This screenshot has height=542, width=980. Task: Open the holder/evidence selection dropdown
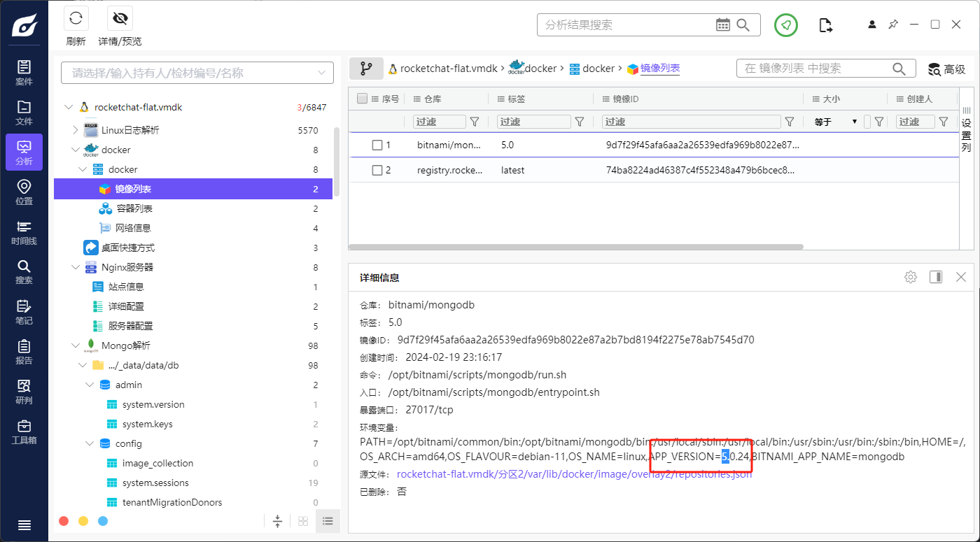(322, 73)
